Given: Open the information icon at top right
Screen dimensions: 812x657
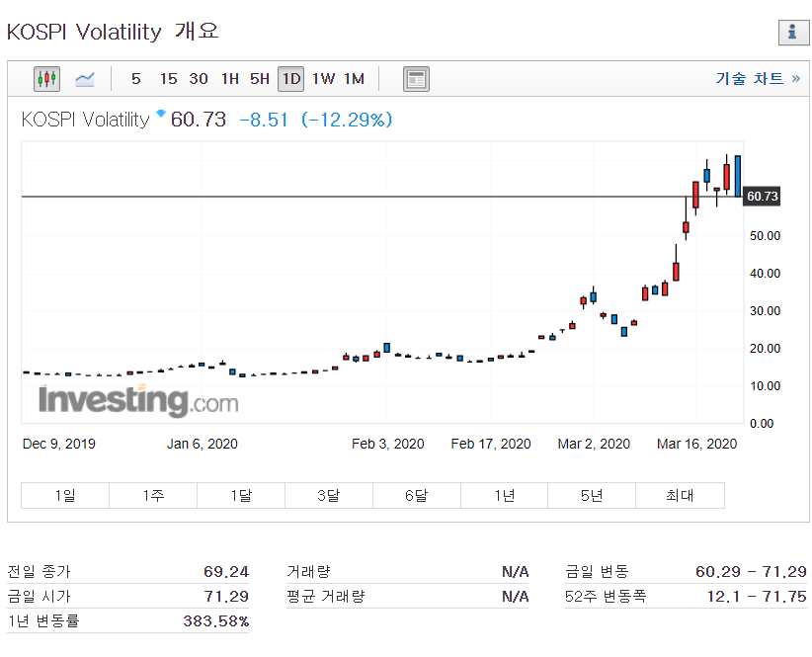Looking at the screenshot, I should (793, 33).
